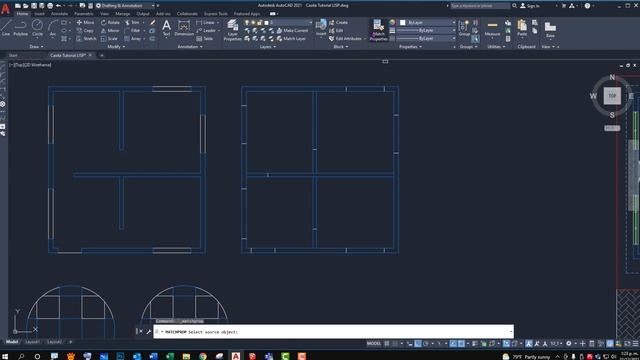Activate the Rotate command

110,22
